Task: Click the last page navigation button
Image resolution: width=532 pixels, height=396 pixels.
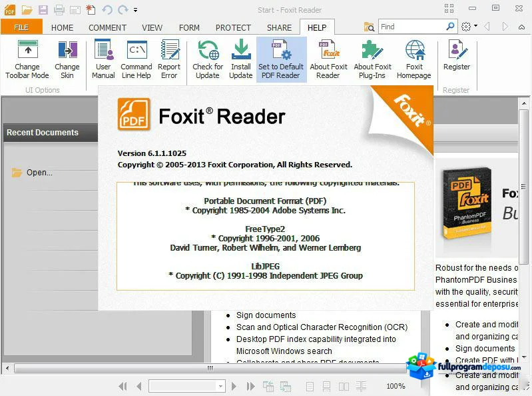Action: pyautogui.click(x=250, y=386)
